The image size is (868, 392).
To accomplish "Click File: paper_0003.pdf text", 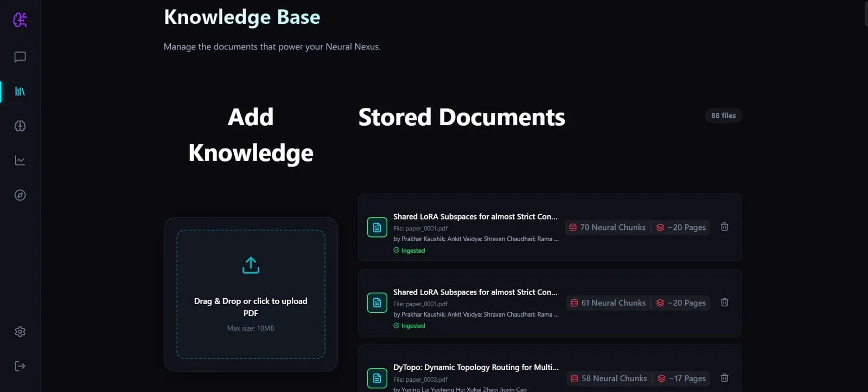I will [x=420, y=380].
